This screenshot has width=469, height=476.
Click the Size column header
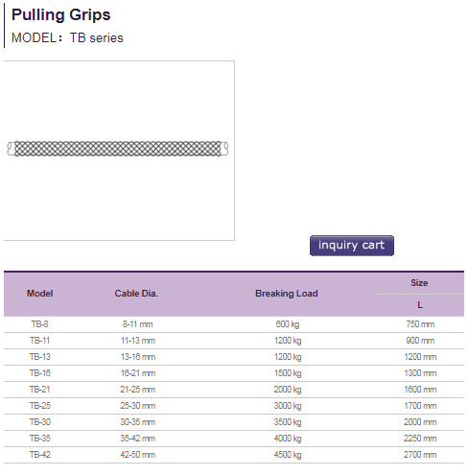[419, 283]
